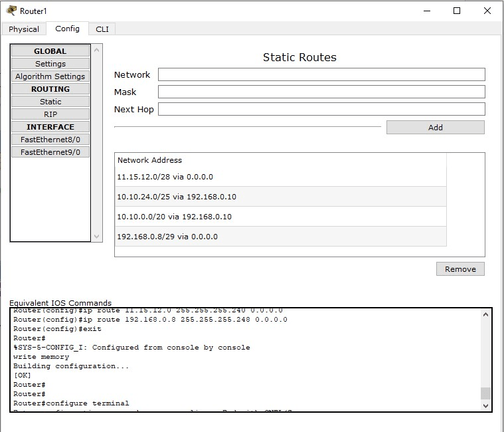Image resolution: width=504 pixels, height=432 pixels.
Task: Click the Router1 icon in title bar
Action: pos(11,11)
